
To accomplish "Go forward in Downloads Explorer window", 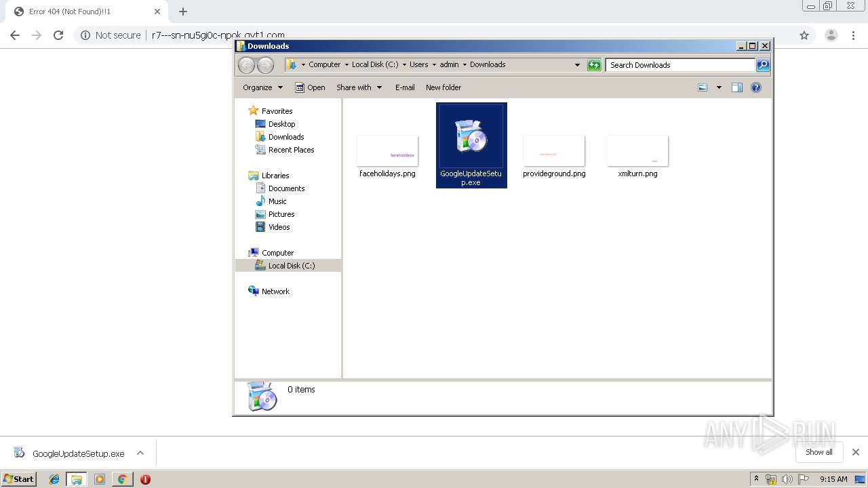I will [265, 65].
